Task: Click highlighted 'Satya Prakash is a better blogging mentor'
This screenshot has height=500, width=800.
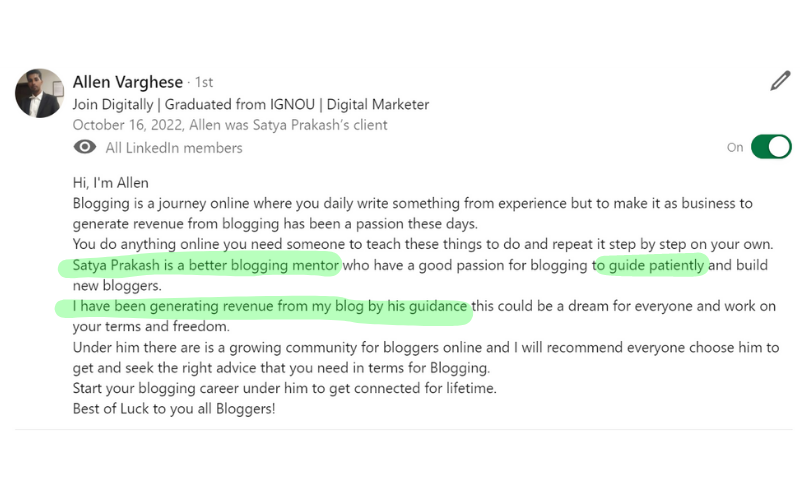Action: 206,265
